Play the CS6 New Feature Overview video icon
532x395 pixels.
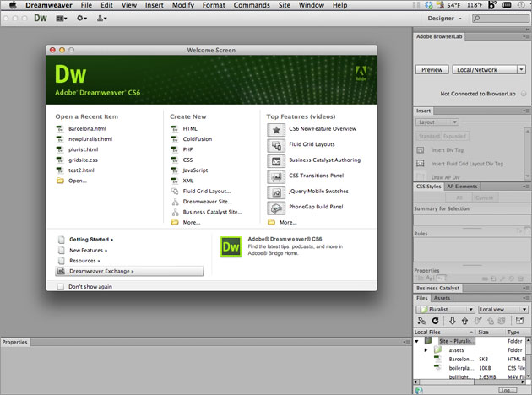(x=276, y=130)
